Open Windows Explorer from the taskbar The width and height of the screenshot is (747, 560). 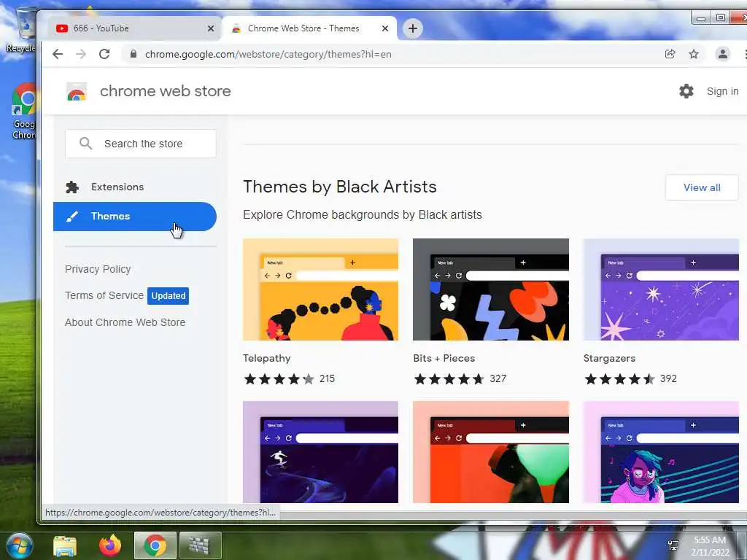coord(65,545)
